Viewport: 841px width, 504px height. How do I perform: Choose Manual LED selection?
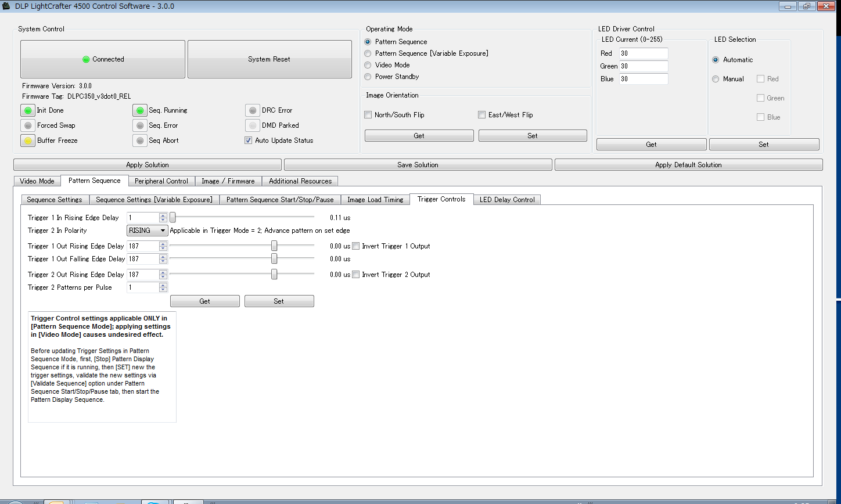coord(716,79)
